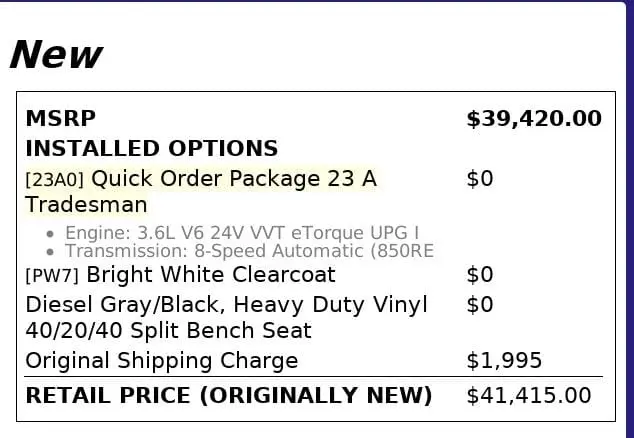Image resolution: width=634 pixels, height=438 pixels.
Task: Select the [23A0] option code
Action: 55,180
